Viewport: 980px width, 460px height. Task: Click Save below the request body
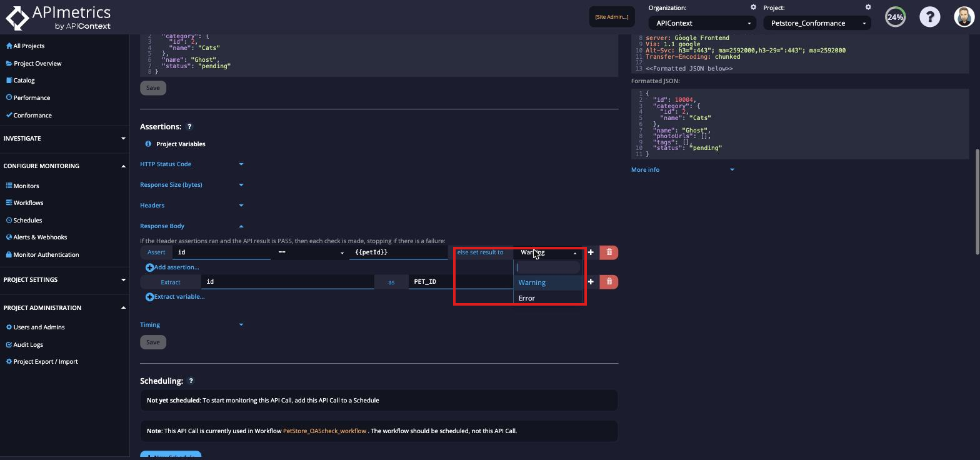click(x=153, y=88)
